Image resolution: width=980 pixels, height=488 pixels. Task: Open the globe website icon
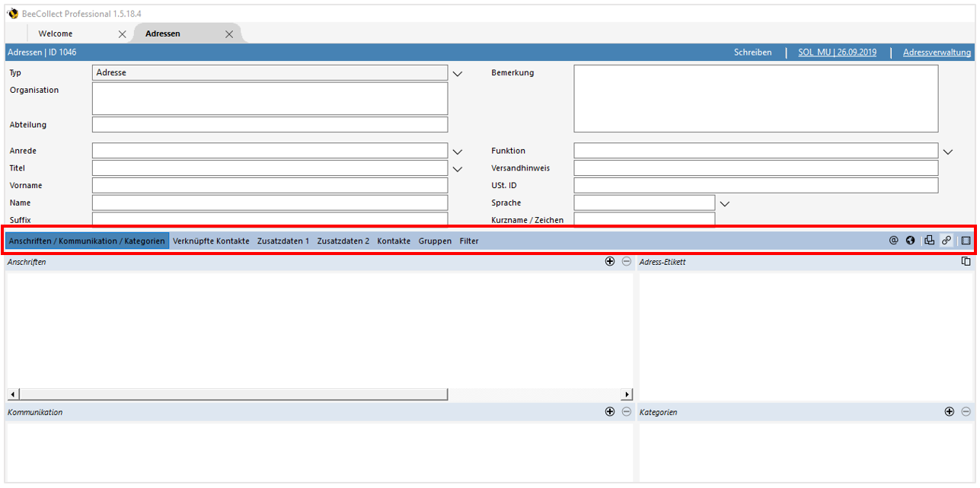(x=910, y=240)
